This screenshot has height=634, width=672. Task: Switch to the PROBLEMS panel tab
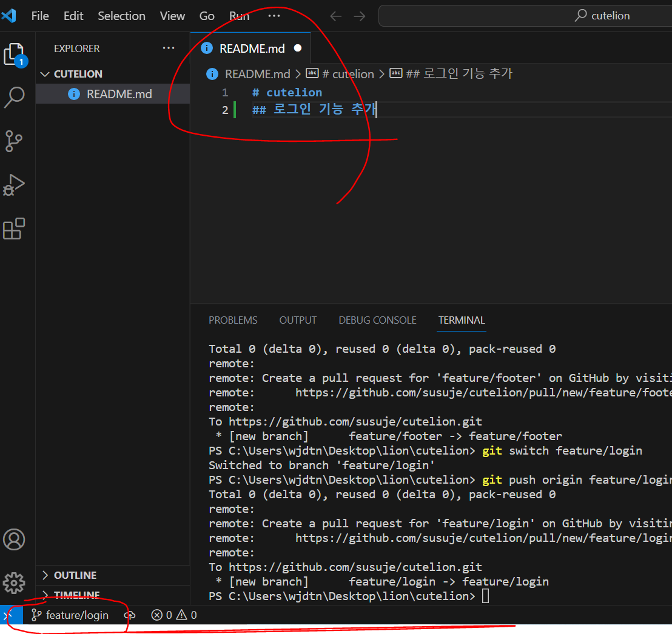point(233,320)
